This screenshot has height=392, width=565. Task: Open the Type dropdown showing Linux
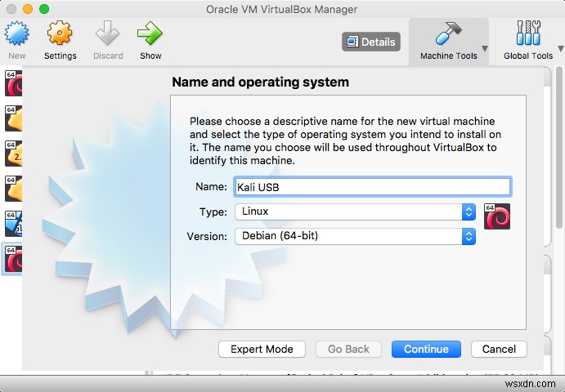tap(356, 212)
